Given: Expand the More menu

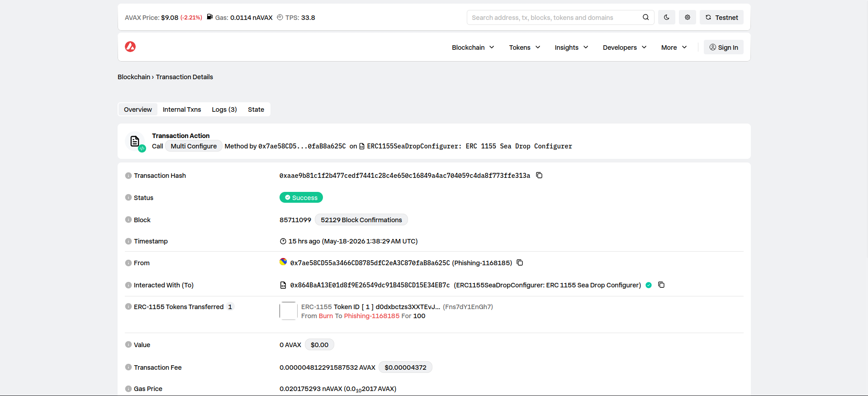Looking at the screenshot, I should (674, 47).
